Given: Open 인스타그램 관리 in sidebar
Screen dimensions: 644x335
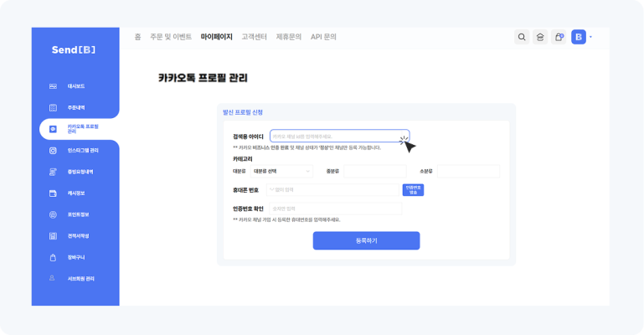Looking at the screenshot, I should [x=82, y=151].
